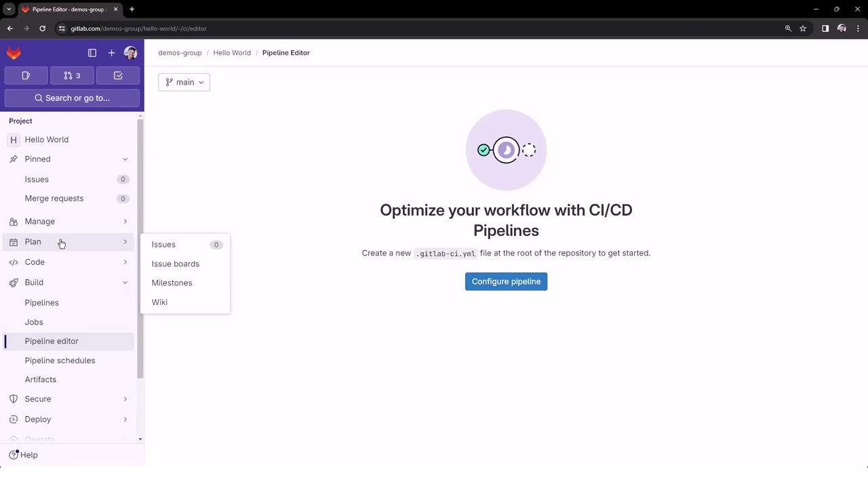The width and height of the screenshot is (868, 488).
Task: Select Issues in Plan flyout menu
Action: (x=185, y=245)
